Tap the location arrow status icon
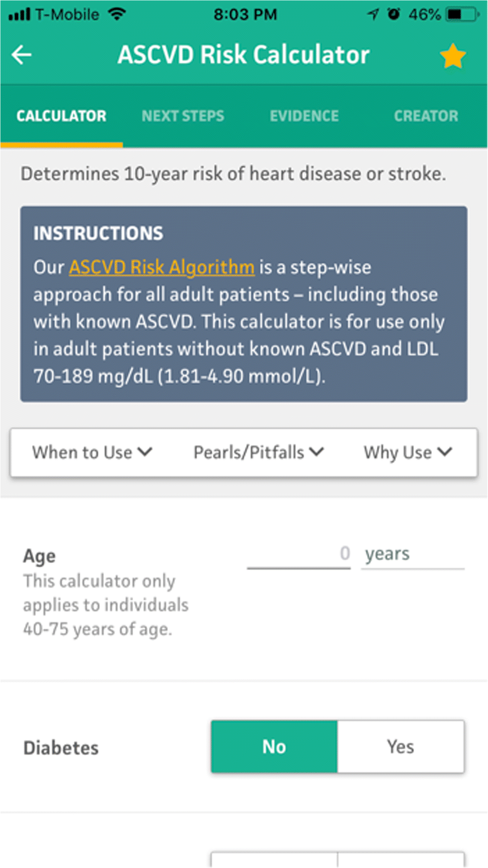Image resolution: width=488 pixels, height=868 pixels. coord(373,14)
